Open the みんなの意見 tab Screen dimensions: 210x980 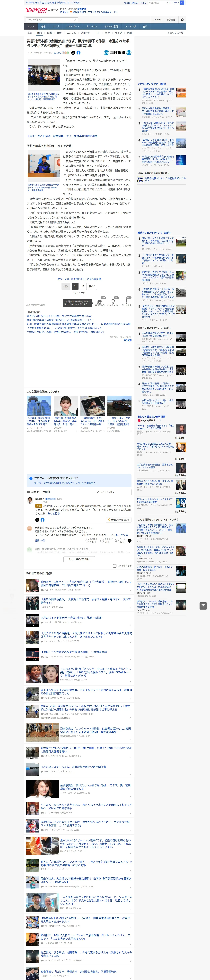point(111,27)
